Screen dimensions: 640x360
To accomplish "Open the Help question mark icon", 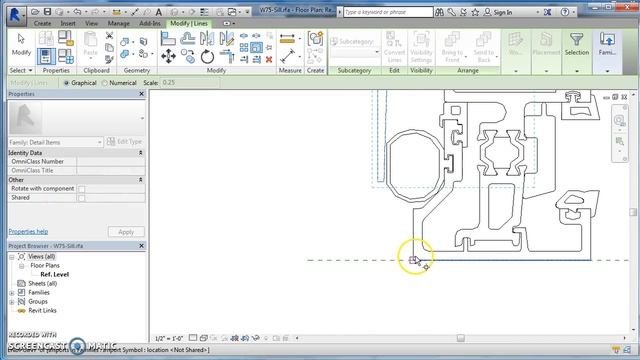I will [x=565, y=12].
